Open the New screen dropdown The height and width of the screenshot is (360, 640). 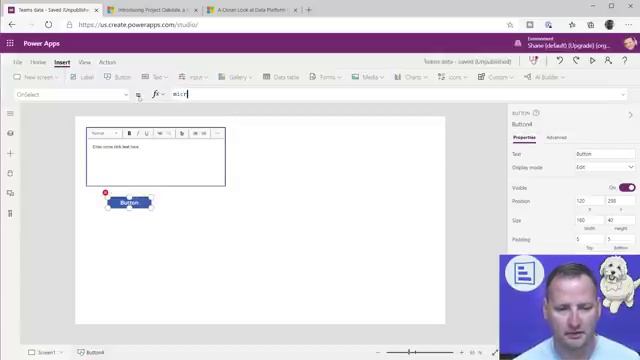coord(36,77)
